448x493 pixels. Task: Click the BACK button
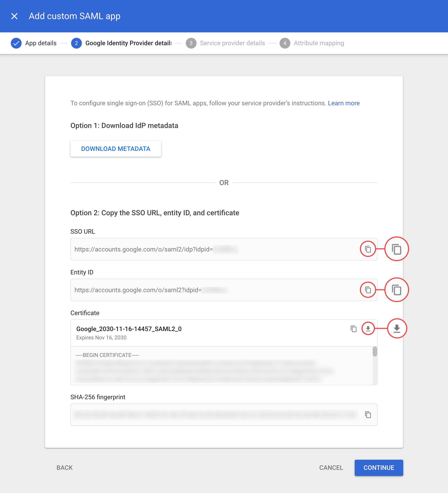pyautogui.click(x=65, y=468)
